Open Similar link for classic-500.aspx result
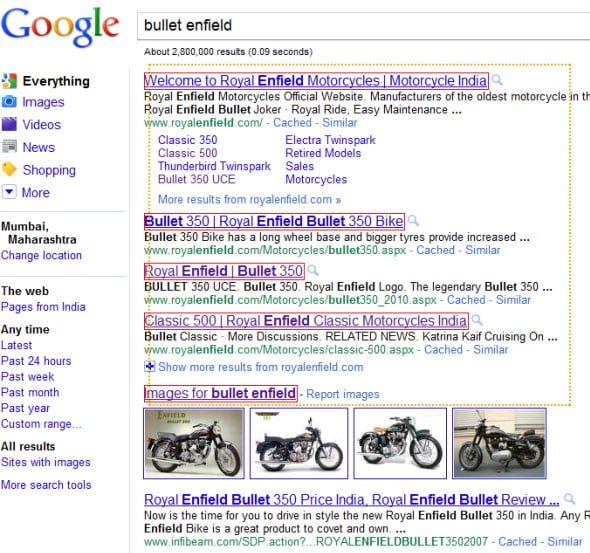This screenshot has width=590, height=553. (x=491, y=349)
